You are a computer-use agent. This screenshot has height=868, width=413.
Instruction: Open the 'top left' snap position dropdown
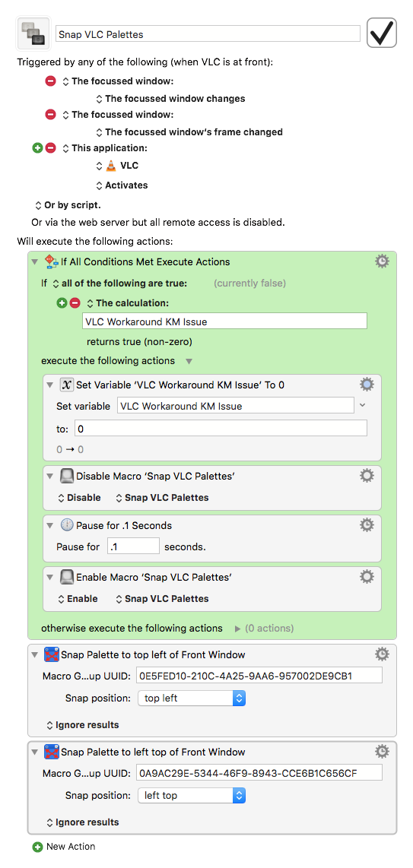(191, 698)
